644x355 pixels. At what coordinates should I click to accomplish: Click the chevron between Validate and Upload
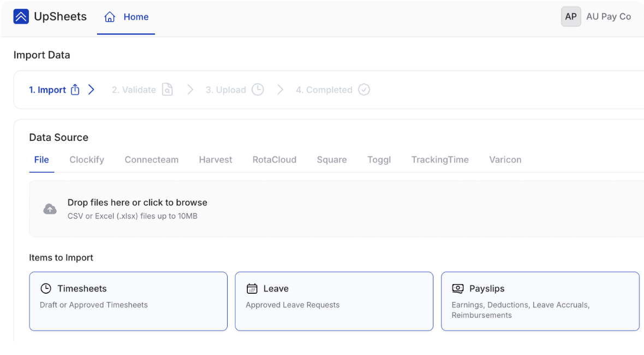[x=190, y=90]
